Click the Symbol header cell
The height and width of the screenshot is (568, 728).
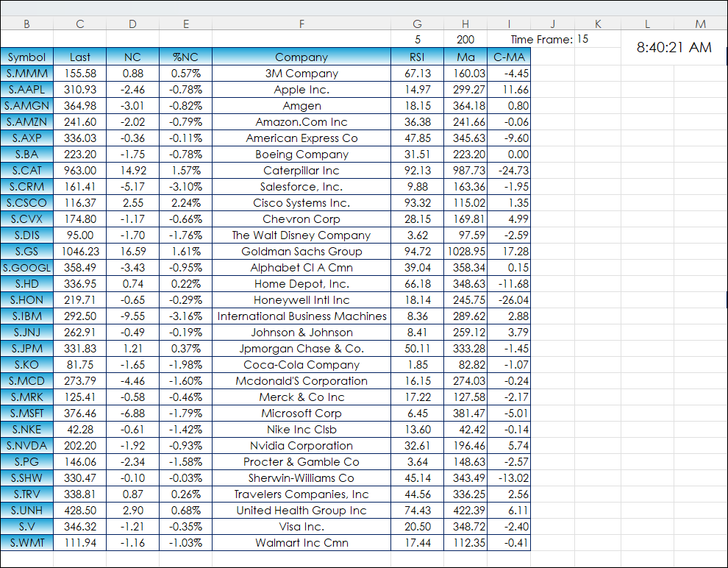coord(27,57)
